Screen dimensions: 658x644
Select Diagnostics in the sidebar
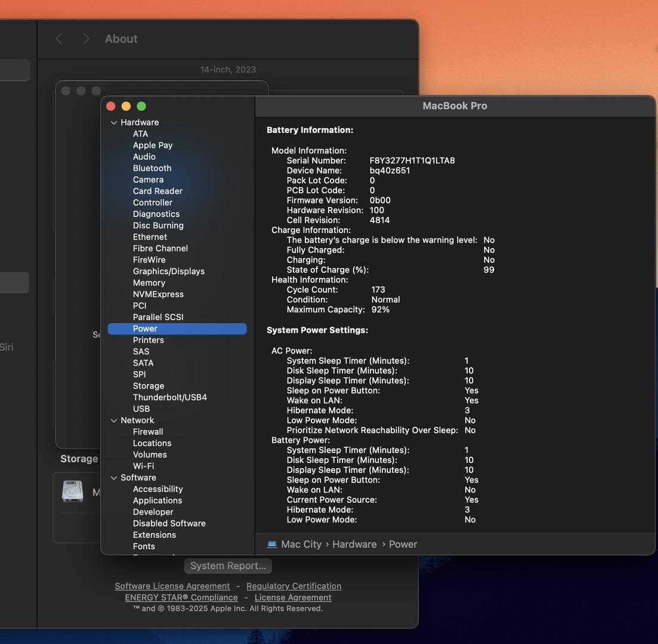156,214
